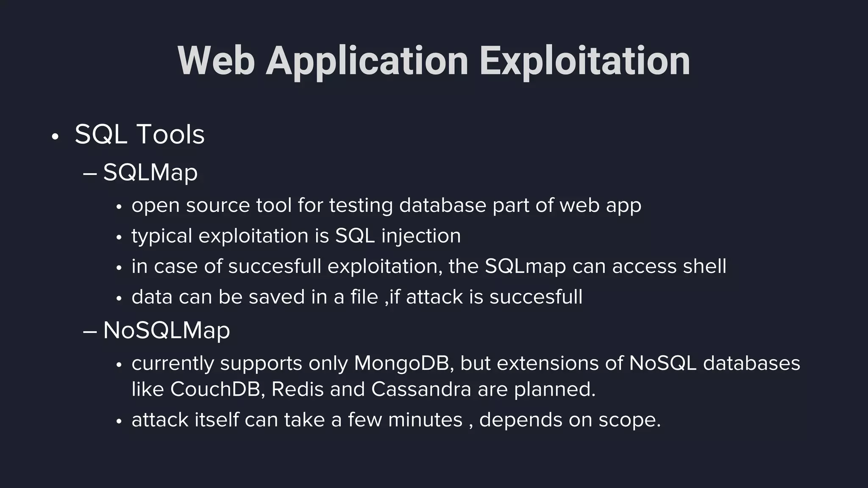Screen dimensions: 868x488
Task: Click the open source tool bullet line
Action: 386,205
